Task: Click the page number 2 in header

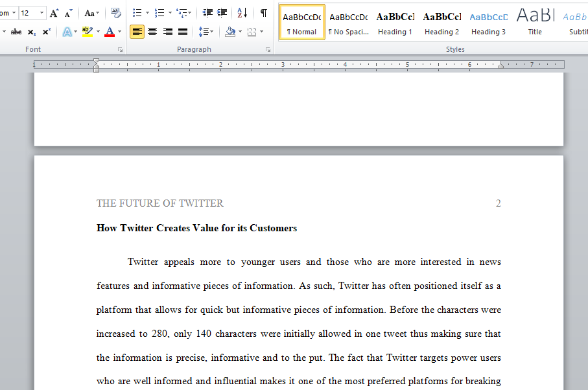Action: coord(499,203)
